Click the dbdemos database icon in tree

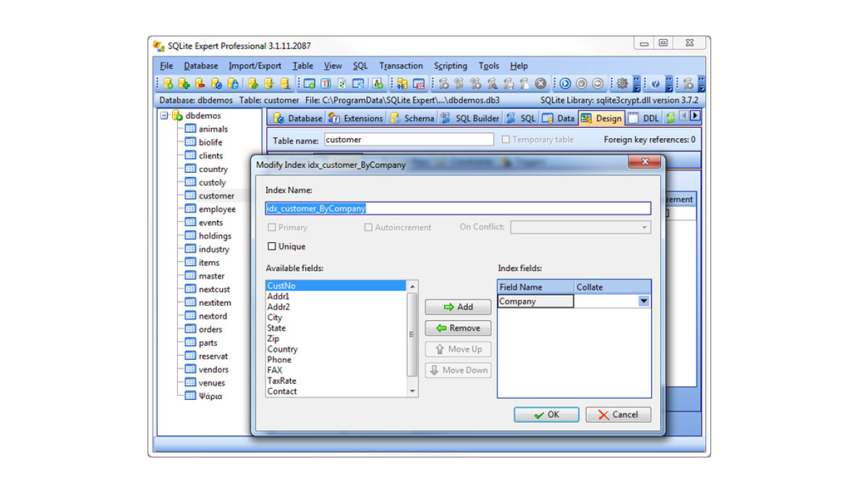pos(177,116)
